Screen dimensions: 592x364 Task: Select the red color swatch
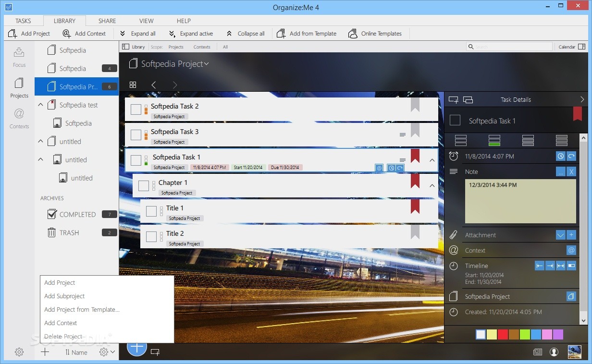(x=503, y=334)
